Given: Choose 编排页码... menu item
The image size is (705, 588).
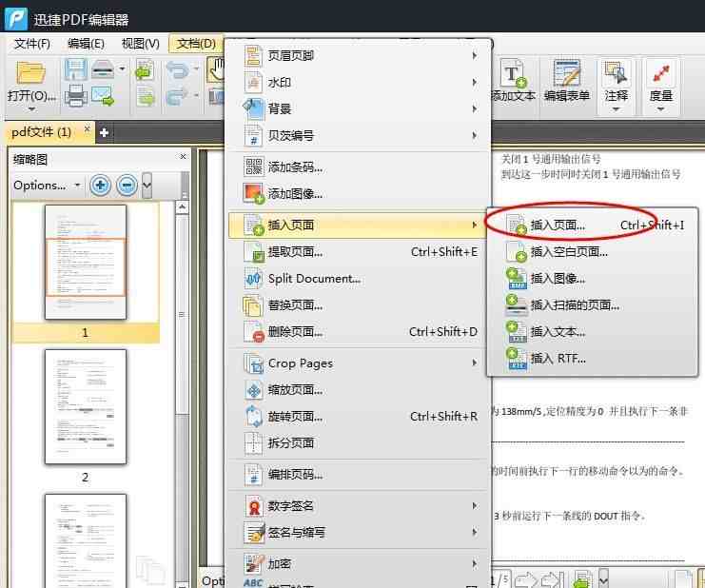Looking at the screenshot, I should (359, 475).
